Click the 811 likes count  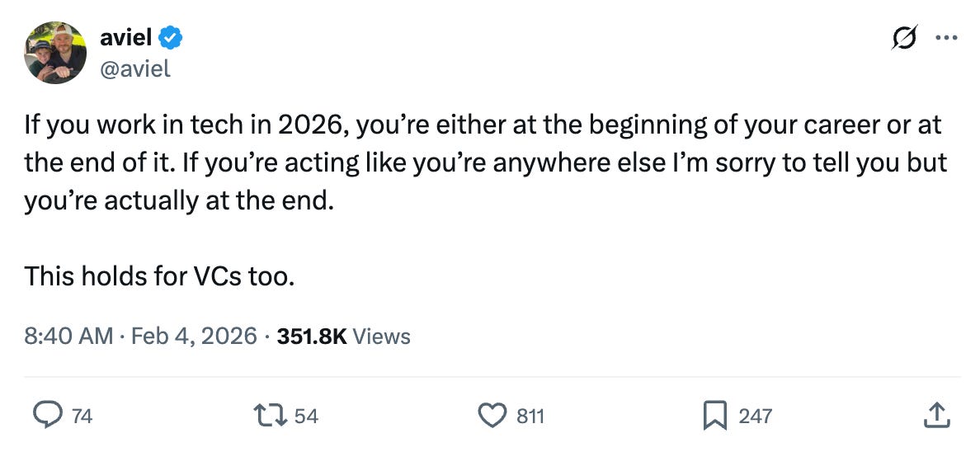pos(530,416)
